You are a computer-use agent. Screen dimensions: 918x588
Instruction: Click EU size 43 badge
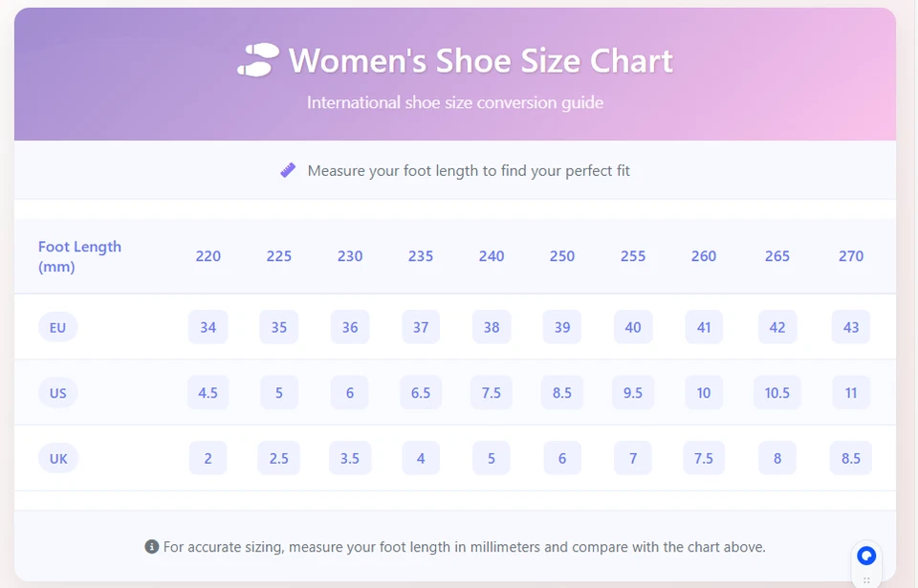(x=851, y=327)
